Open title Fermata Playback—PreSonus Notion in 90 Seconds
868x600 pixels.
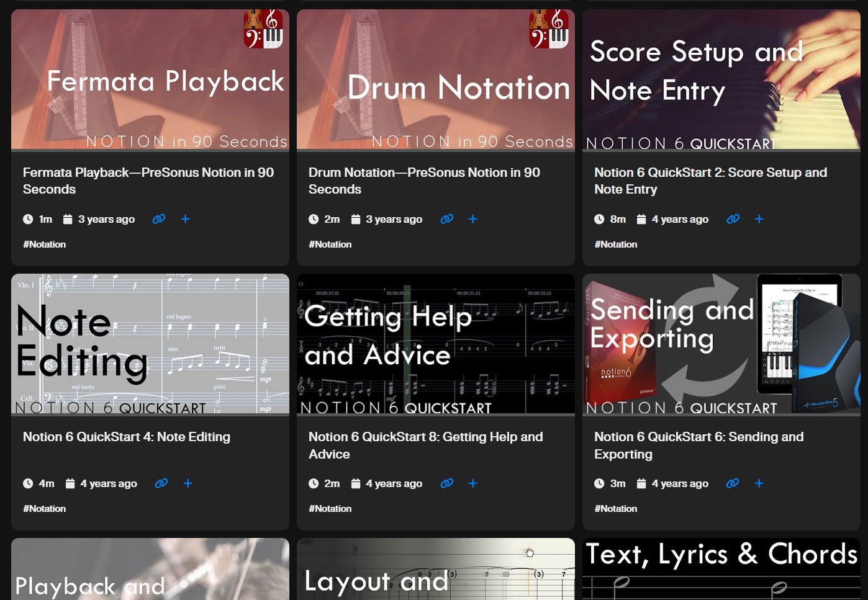pyautogui.click(x=148, y=181)
